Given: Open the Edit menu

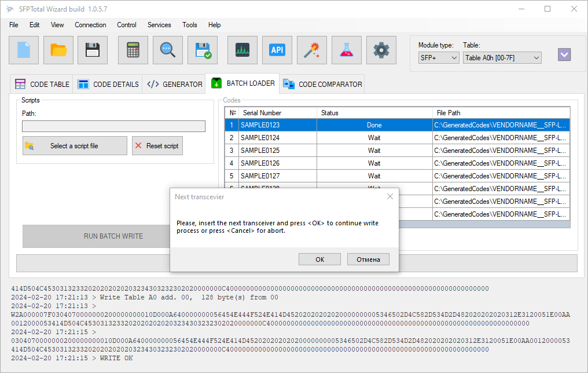Looking at the screenshot, I should 35,25.
